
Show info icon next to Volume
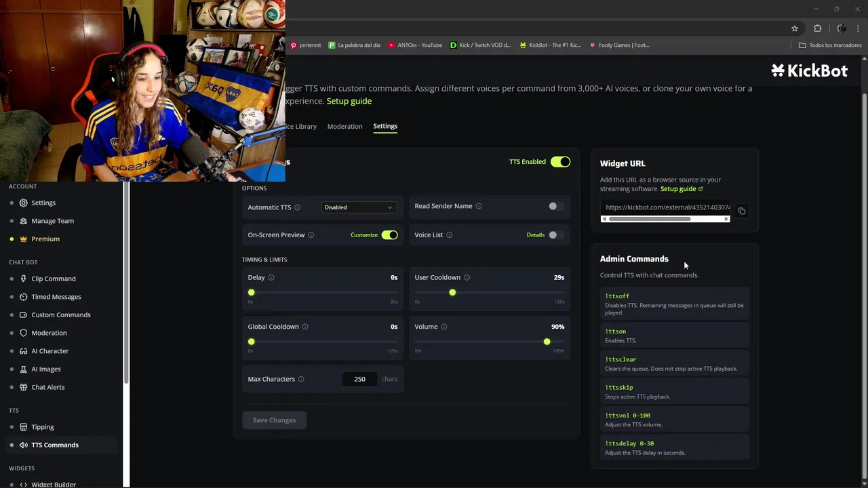[x=444, y=327]
